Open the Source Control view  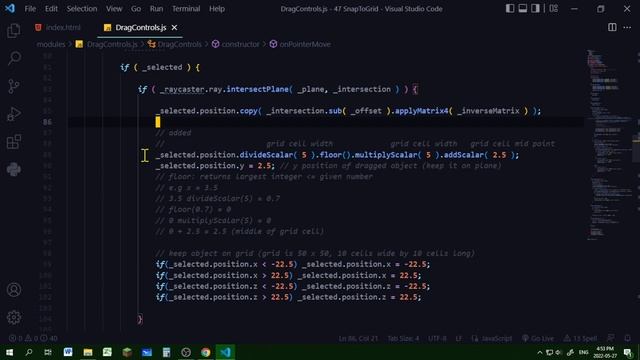[x=14, y=86]
